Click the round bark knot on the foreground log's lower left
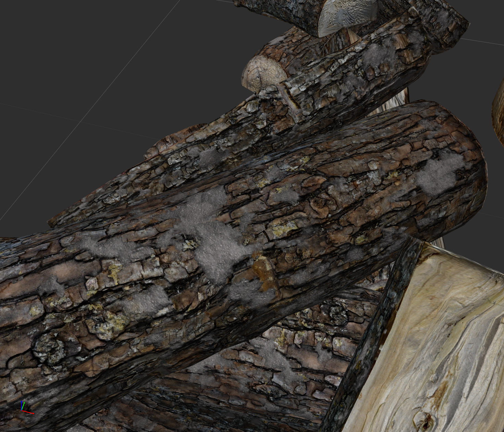Image resolution: width=504 pixels, height=432 pixels. [48, 348]
